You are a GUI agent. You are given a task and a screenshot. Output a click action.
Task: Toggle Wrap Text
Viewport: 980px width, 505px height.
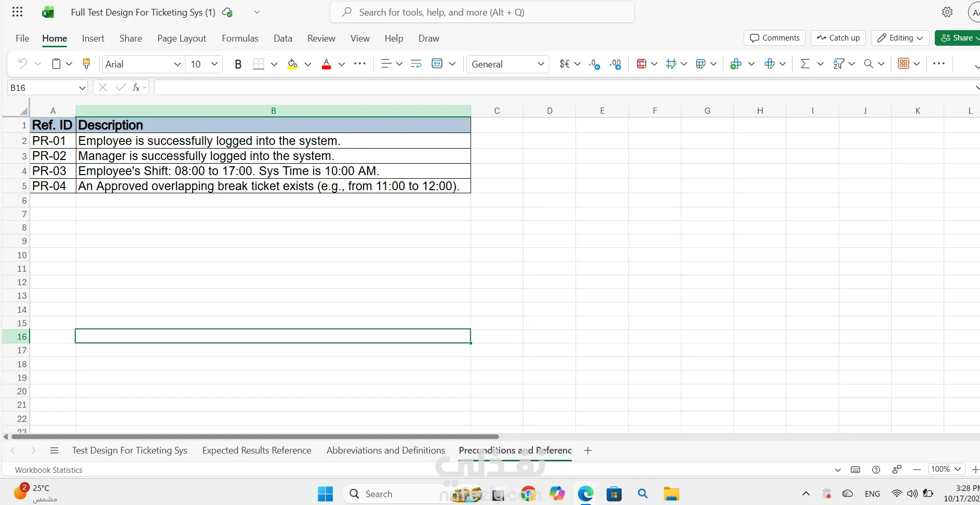tap(416, 64)
